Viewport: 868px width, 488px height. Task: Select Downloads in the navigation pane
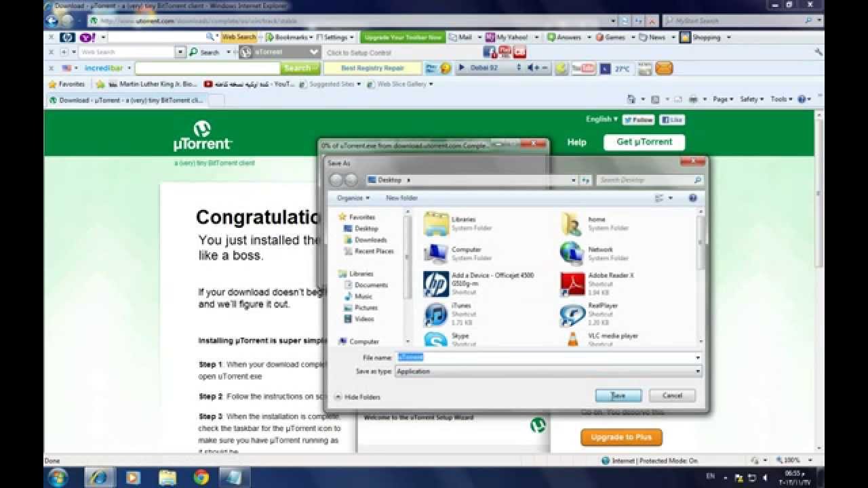point(365,240)
